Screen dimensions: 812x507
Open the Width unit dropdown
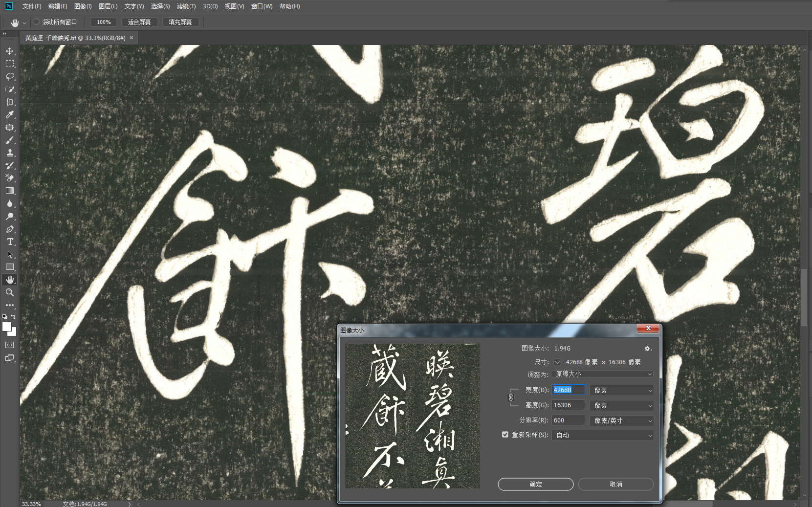pyautogui.click(x=622, y=390)
